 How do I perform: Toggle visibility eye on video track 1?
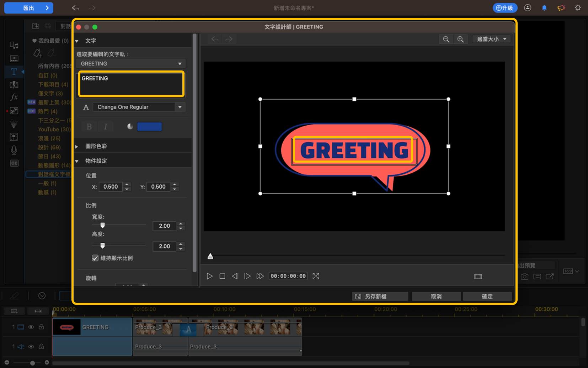click(31, 327)
